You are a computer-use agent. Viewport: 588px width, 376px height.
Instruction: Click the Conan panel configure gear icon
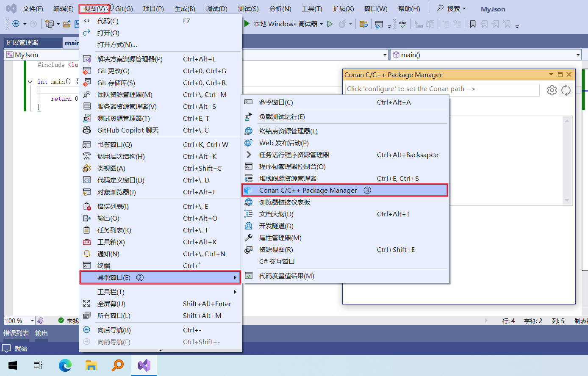point(552,90)
